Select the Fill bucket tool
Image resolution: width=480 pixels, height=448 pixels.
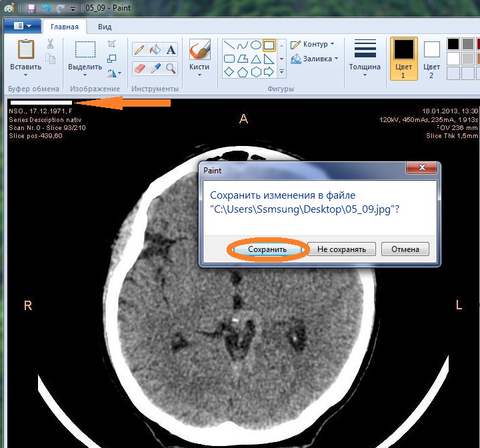[x=155, y=49]
